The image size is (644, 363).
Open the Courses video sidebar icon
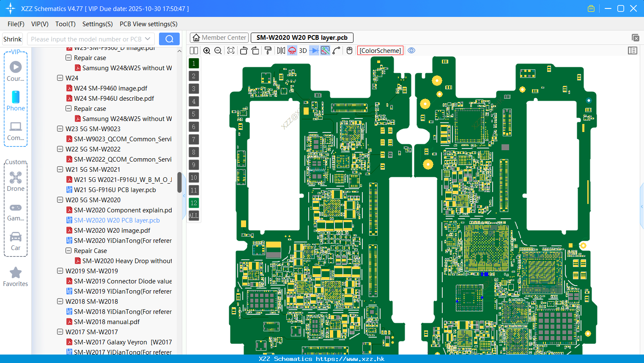pos(16,71)
